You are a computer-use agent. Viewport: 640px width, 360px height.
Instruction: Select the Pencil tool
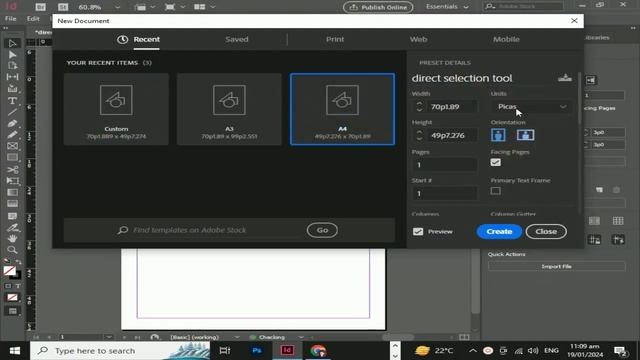click(x=12, y=134)
